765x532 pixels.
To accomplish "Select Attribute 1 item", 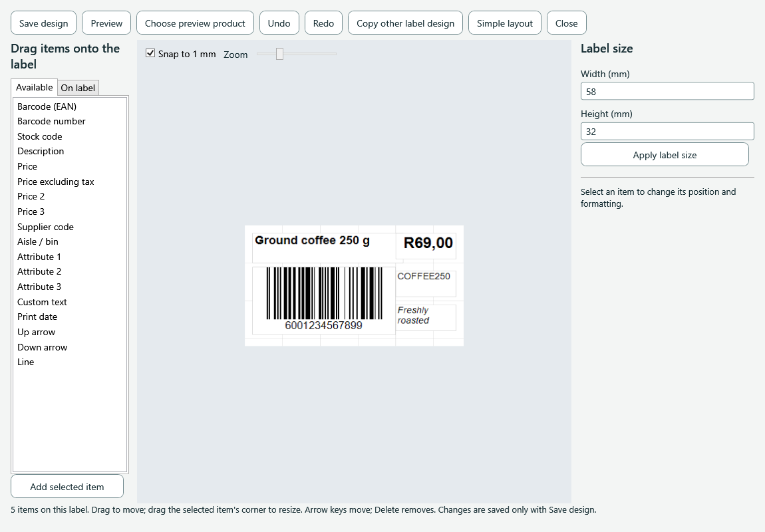I will point(70,257).
